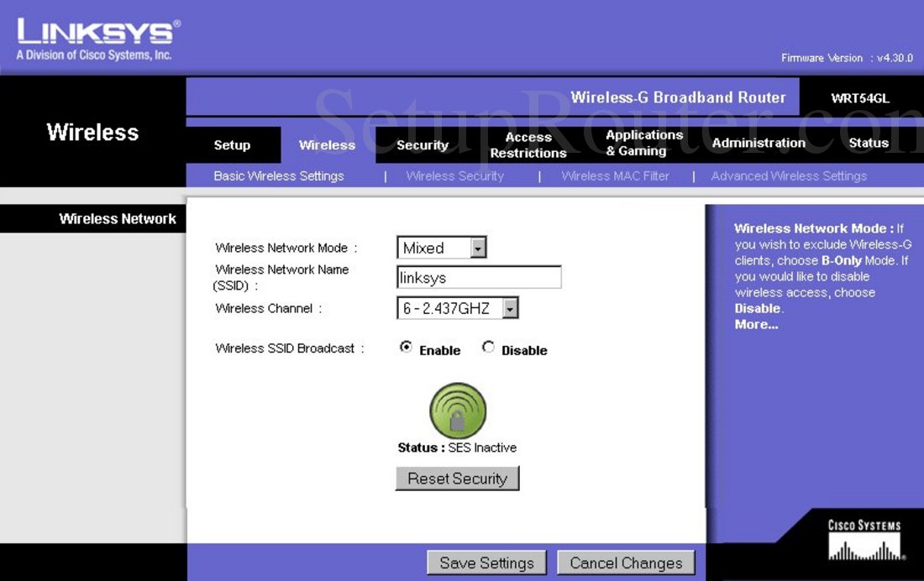Open Applications & Gaming tab
The image size is (924, 581).
point(644,143)
